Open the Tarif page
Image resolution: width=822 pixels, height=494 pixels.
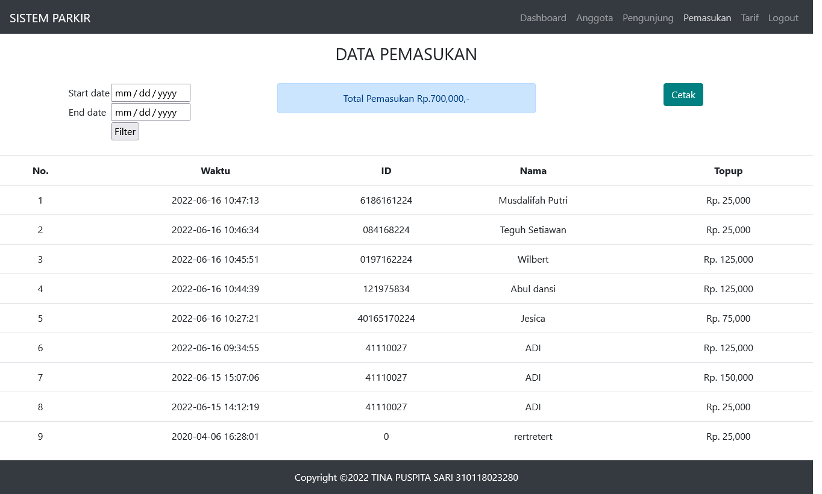click(749, 18)
